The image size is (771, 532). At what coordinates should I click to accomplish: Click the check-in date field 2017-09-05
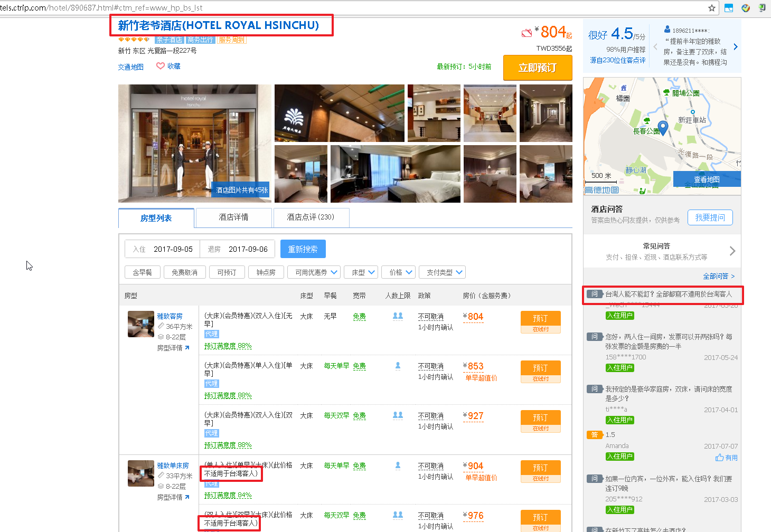coord(163,249)
